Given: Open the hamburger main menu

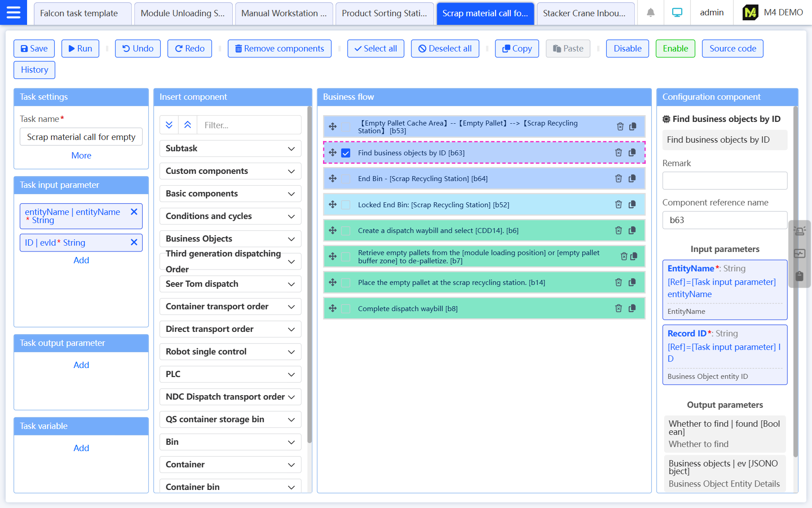Looking at the screenshot, I should [x=13, y=12].
